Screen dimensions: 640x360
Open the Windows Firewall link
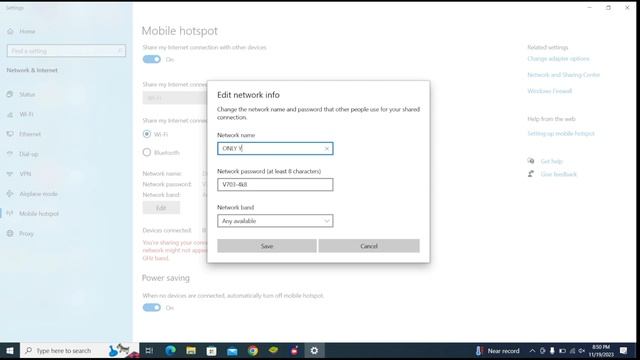549,91
